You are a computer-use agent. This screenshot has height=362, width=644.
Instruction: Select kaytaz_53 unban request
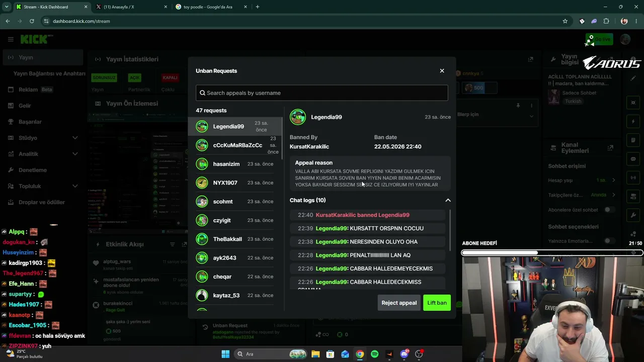tap(235, 295)
